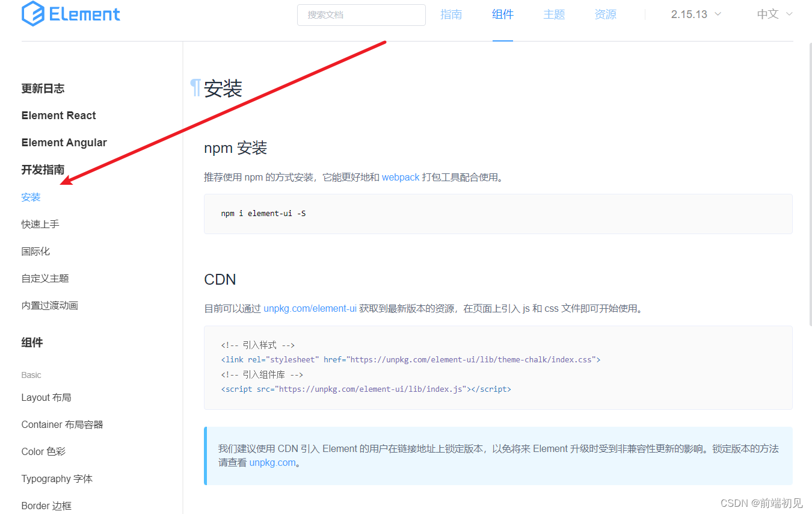
Task: Click the 组件 sidebar heading
Action: click(32, 343)
